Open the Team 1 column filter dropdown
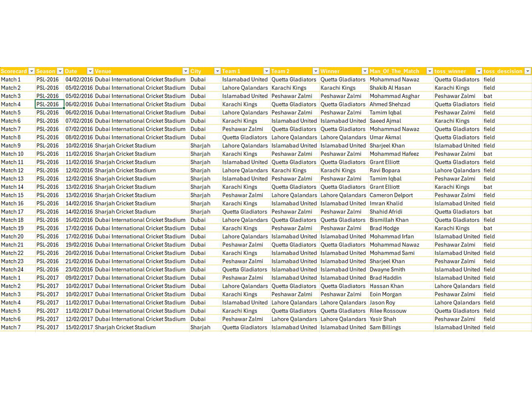 coord(267,71)
